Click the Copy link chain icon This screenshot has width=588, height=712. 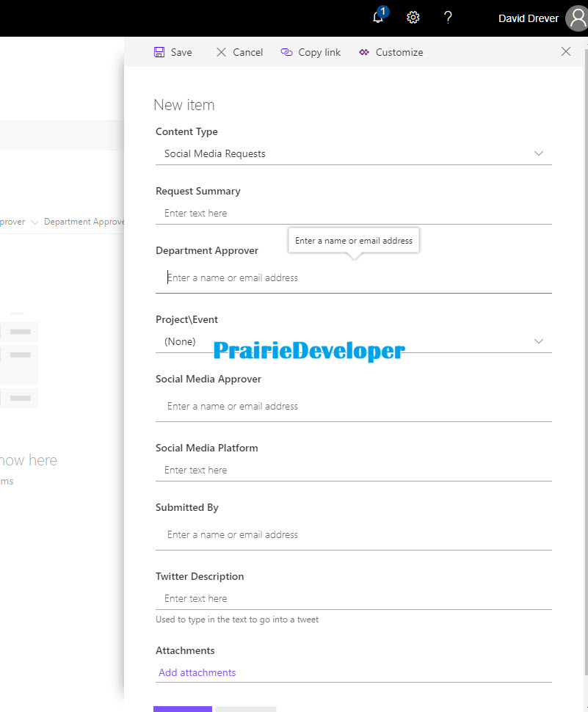coord(286,52)
